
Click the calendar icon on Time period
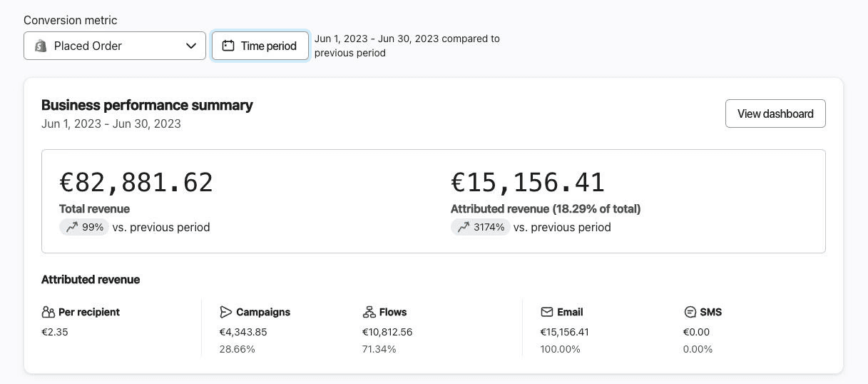click(x=228, y=46)
